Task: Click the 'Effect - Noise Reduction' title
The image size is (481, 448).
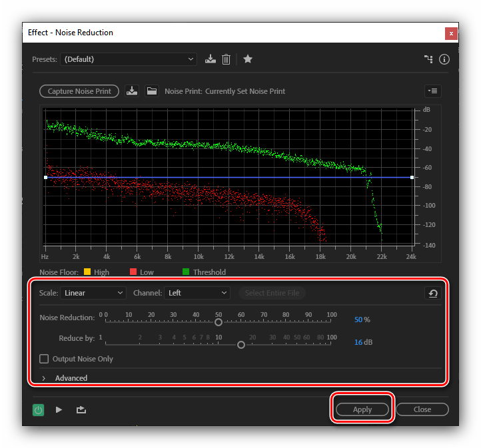Action: pyautogui.click(x=71, y=33)
